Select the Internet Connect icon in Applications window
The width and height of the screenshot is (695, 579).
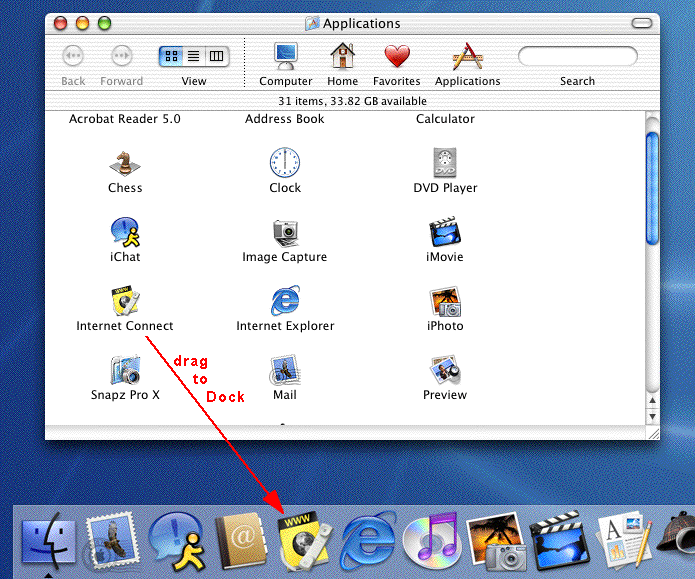125,301
